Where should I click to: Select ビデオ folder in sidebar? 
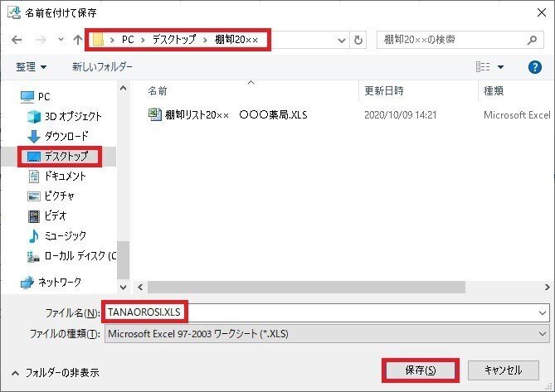click(56, 215)
